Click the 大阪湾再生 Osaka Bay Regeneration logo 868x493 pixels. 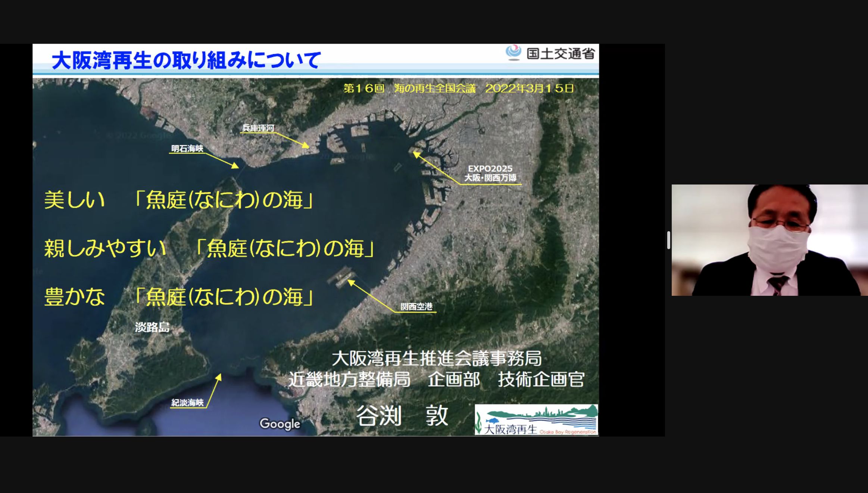tap(536, 420)
